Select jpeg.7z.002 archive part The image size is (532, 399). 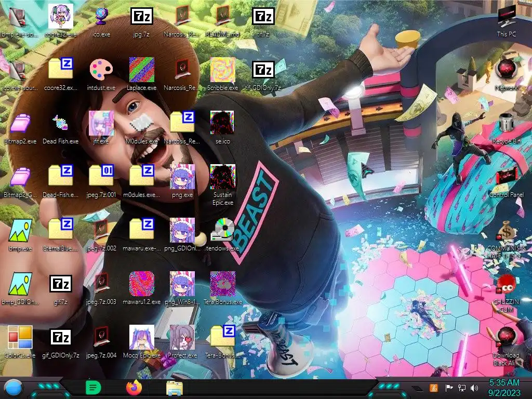tap(101, 230)
